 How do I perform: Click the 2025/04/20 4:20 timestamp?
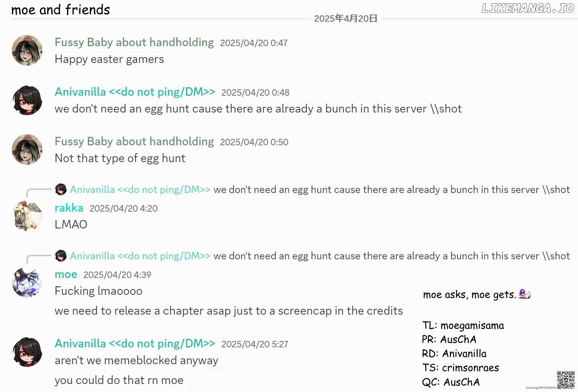(124, 209)
